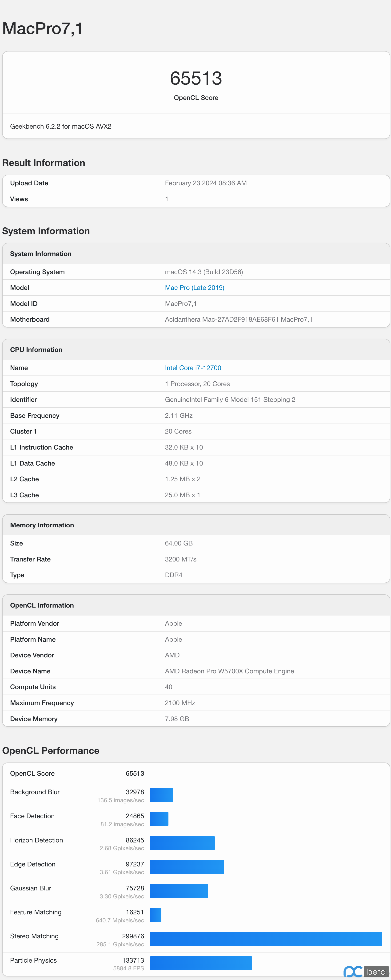Click the Edge Detection score bar
This screenshot has height=980, width=391.
(187, 867)
